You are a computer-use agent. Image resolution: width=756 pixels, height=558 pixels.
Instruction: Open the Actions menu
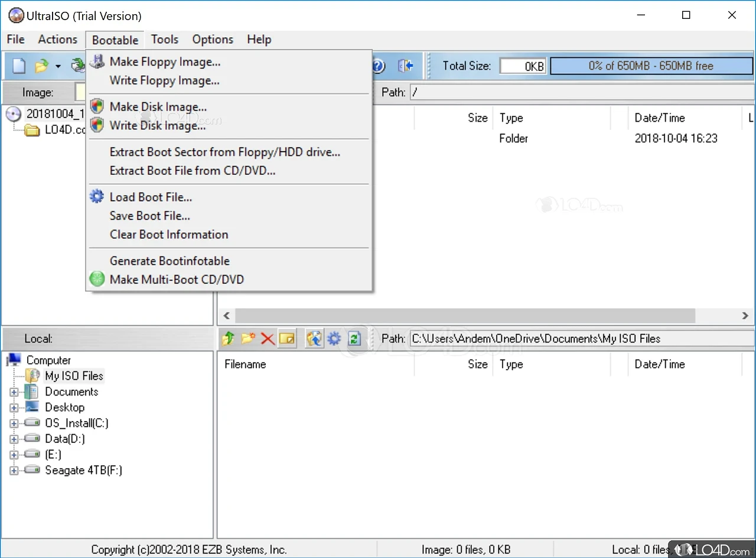coord(57,40)
